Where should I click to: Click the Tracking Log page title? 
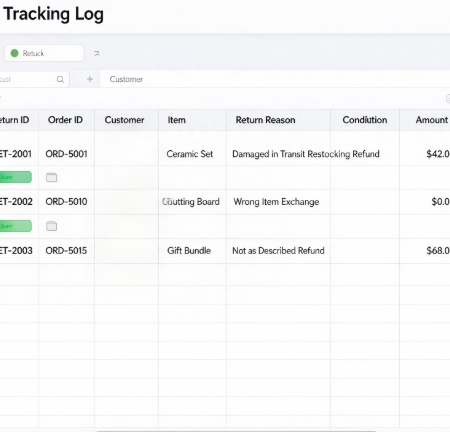click(53, 15)
